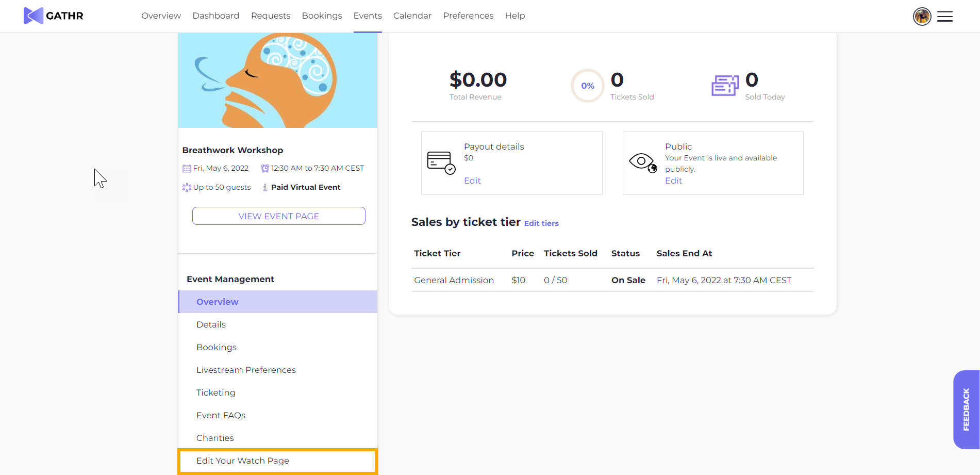Viewport: 980px width, 475px height.
Task: Select Ticketing in Event Management sidebar
Action: (215, 393)
